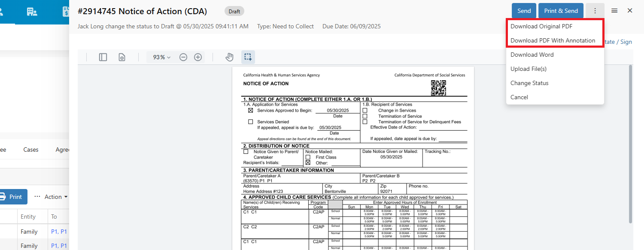Open the first P1, P1 recipient link

(59, 232)
